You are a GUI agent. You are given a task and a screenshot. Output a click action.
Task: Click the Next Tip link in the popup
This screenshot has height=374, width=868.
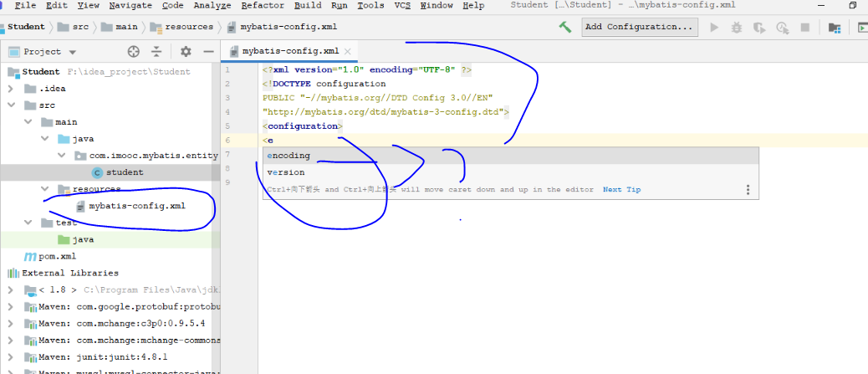point(621,189)
